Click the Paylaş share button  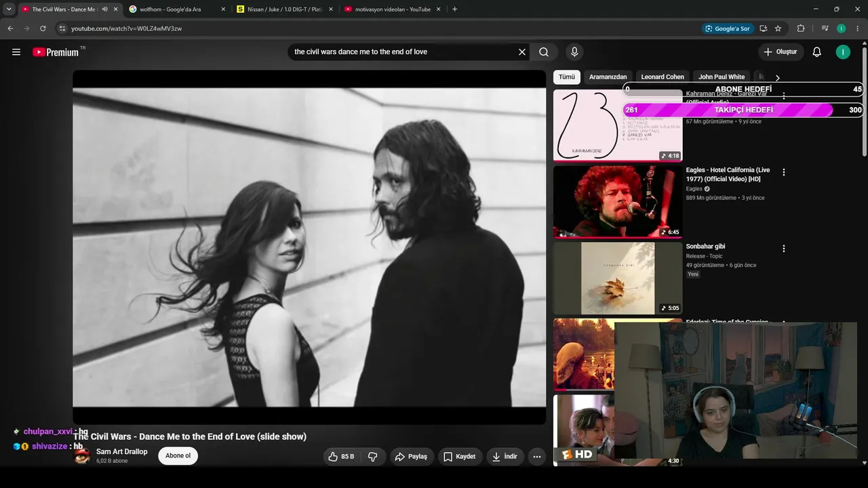(x=411, y=457)
